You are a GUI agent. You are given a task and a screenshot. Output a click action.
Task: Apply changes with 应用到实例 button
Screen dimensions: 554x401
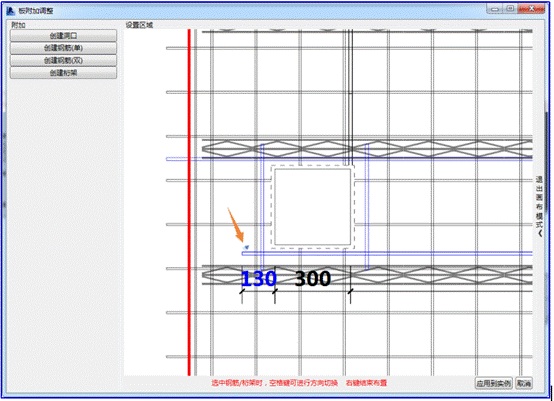click(x=494, y=383)
